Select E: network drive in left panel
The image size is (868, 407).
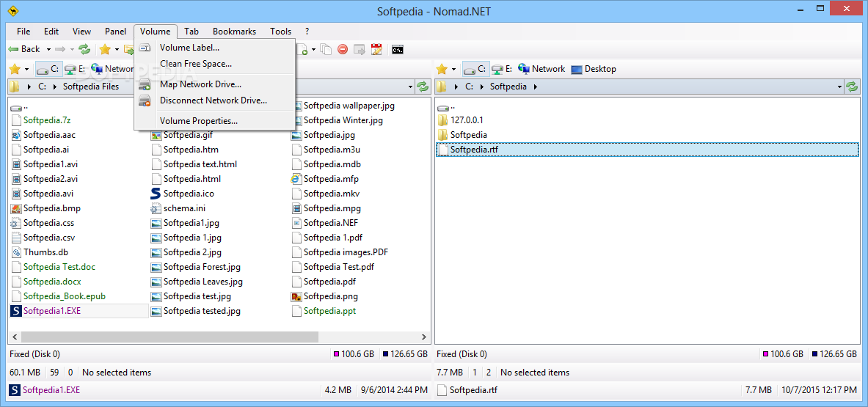tap(75, 69)
